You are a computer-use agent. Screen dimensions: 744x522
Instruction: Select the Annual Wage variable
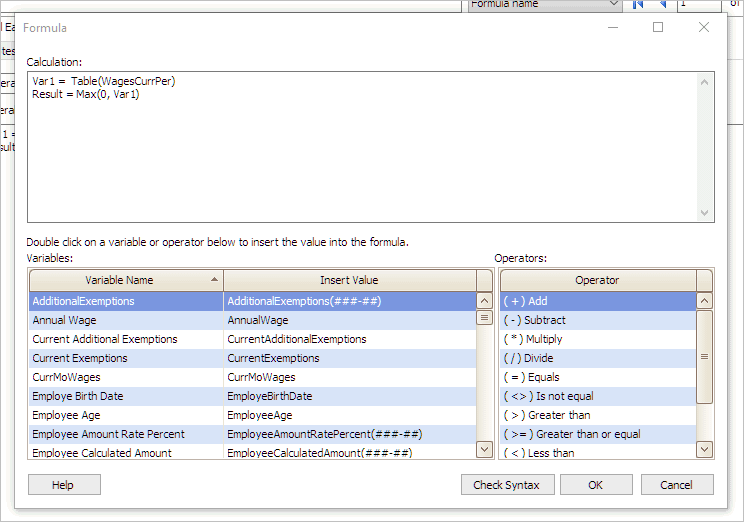click(125, 320)
